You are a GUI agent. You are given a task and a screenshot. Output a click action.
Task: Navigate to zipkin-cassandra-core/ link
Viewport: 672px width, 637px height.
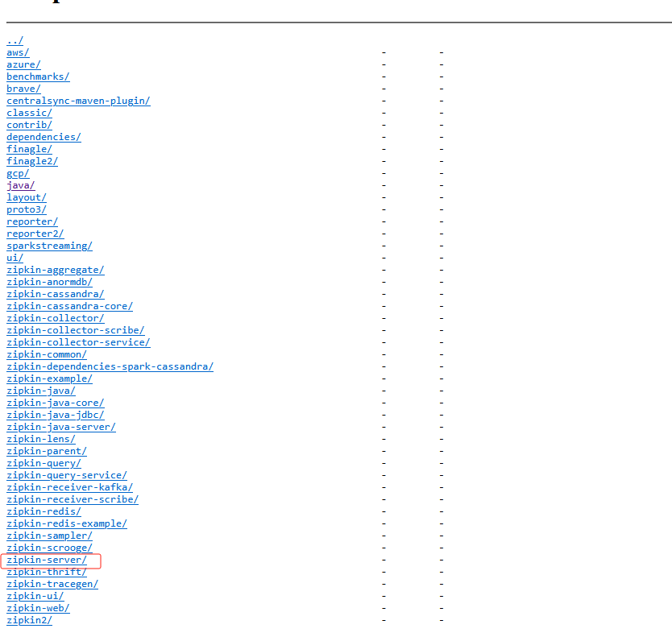coord(70,306)
